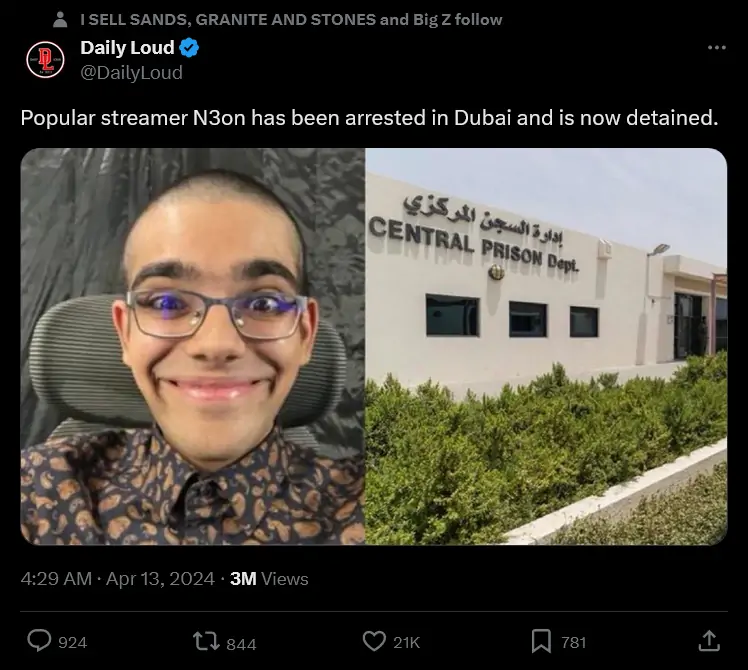Click the follower person silhouette icon

60,20
